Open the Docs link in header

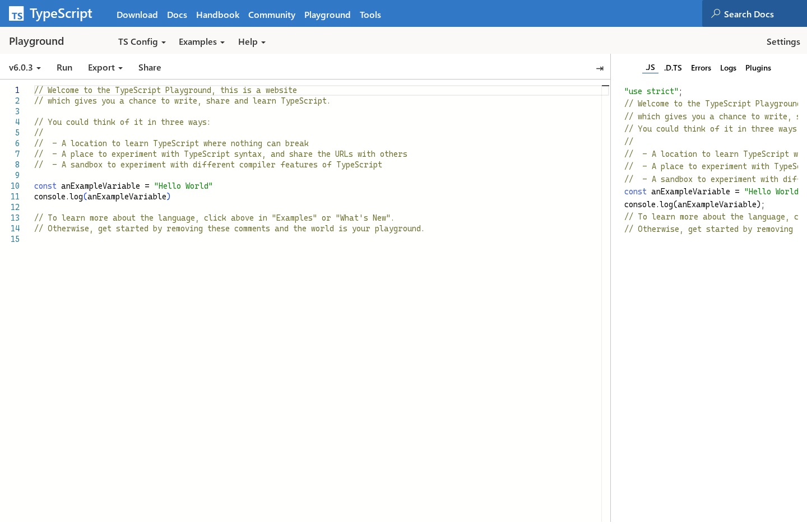(177, 15)
